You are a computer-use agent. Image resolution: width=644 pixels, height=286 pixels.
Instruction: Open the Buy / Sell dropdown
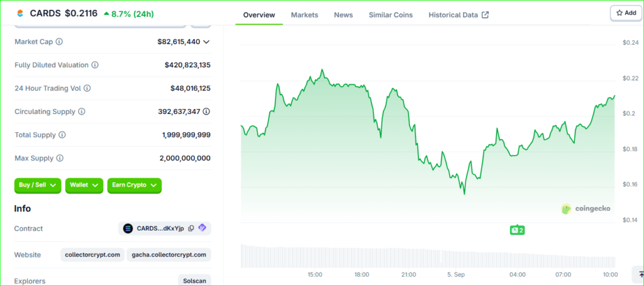38,185
